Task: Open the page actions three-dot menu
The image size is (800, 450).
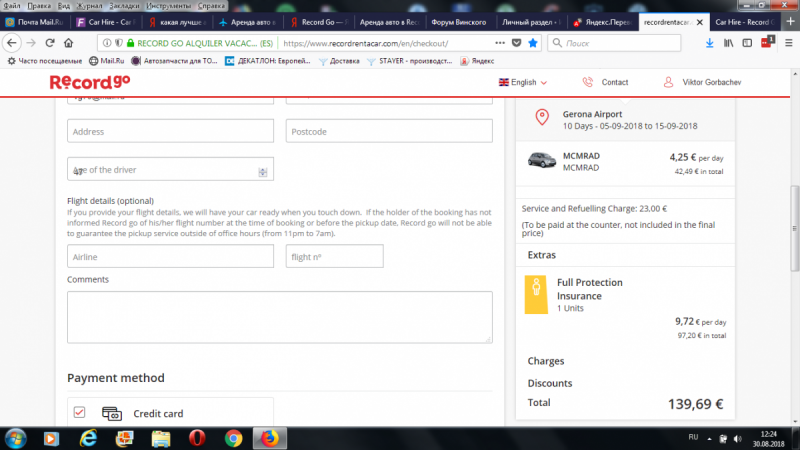Action: pyautogui.click(x=499, y=43)
